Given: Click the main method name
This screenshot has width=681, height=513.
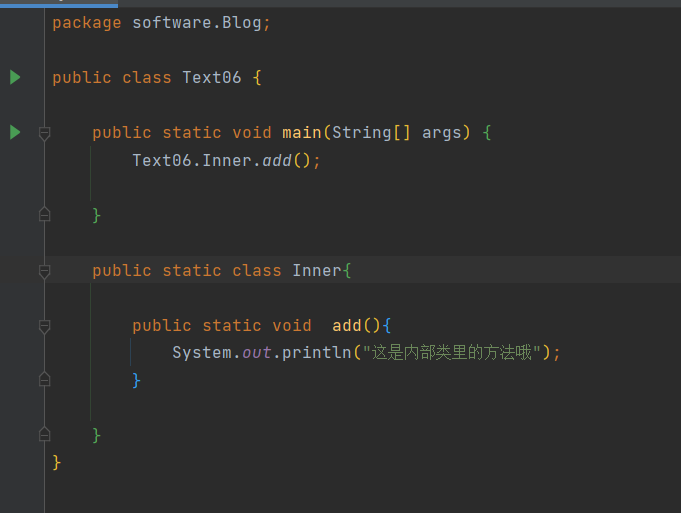Looking at the screenshot, I should (301, 132).
